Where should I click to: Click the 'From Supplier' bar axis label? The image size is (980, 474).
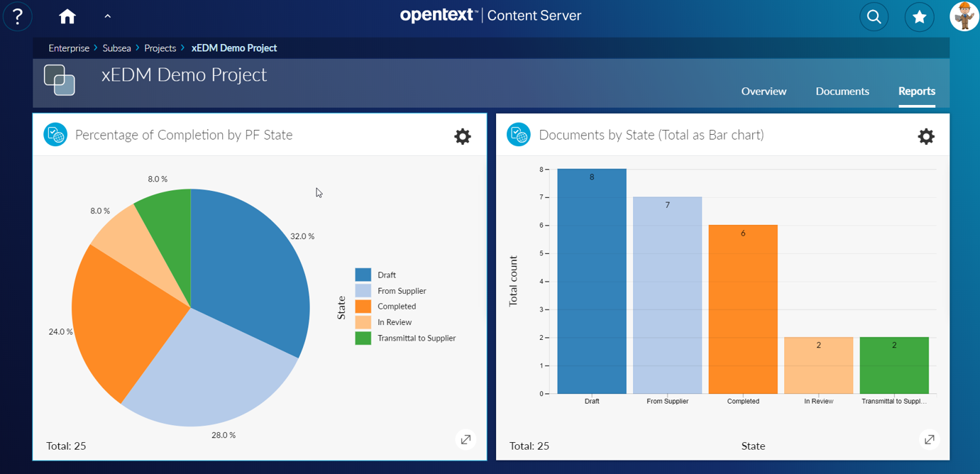[668, 401]
